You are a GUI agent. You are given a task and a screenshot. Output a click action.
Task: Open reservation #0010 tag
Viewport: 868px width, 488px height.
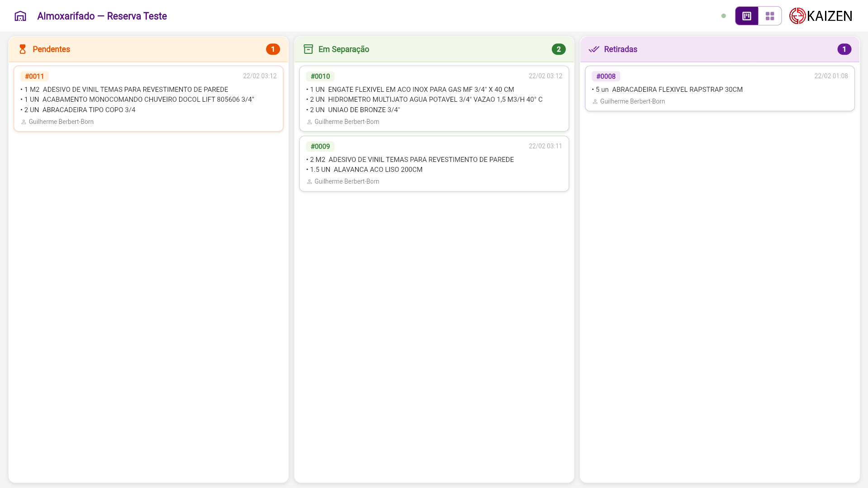tap(320, 76)
